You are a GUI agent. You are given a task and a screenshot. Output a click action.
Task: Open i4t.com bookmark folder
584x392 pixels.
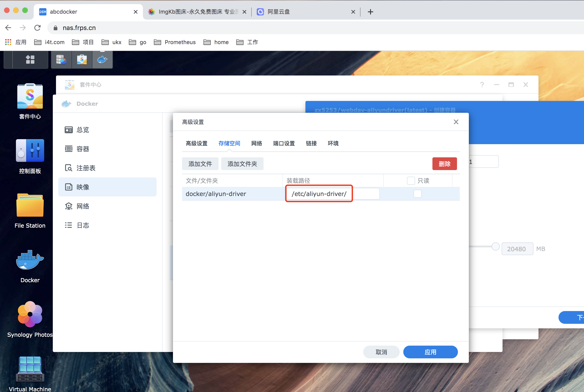pyautogui.click(x=49, y=42)
